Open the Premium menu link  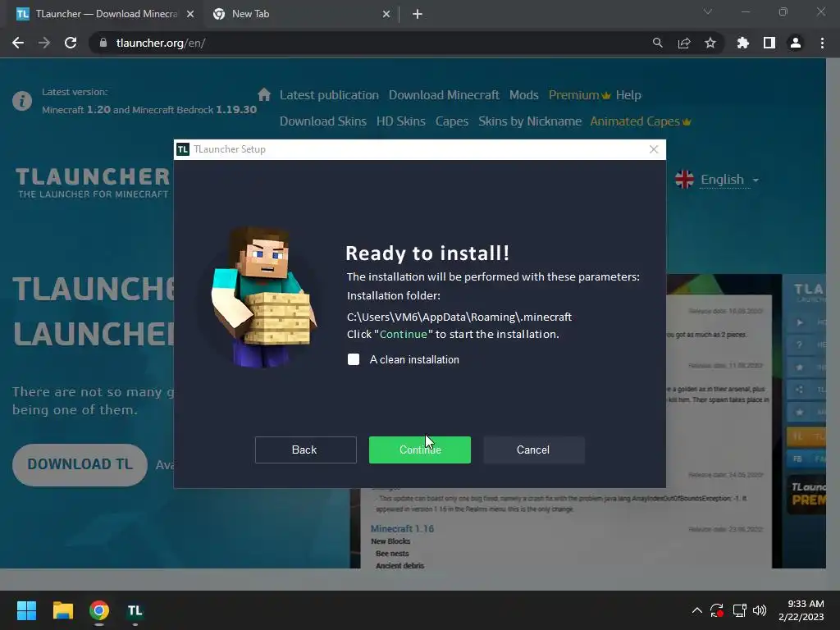pyautogui.click(x=579, y=95)
